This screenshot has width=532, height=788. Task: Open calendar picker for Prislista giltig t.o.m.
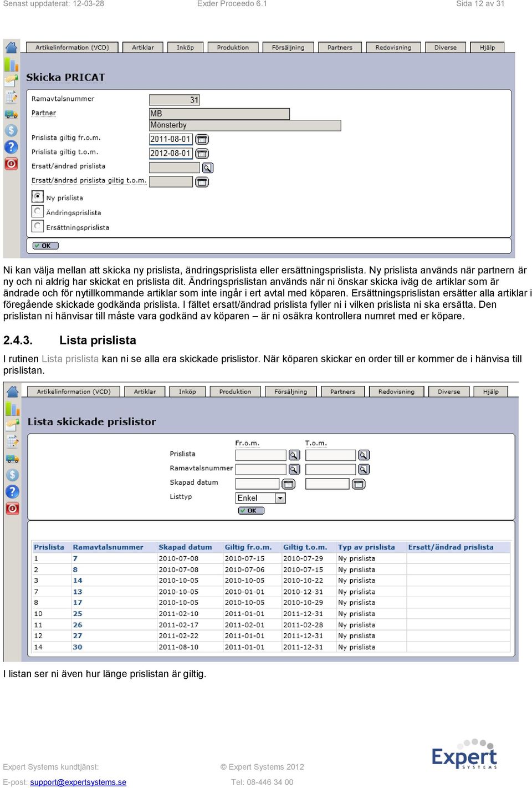[202, 154]
